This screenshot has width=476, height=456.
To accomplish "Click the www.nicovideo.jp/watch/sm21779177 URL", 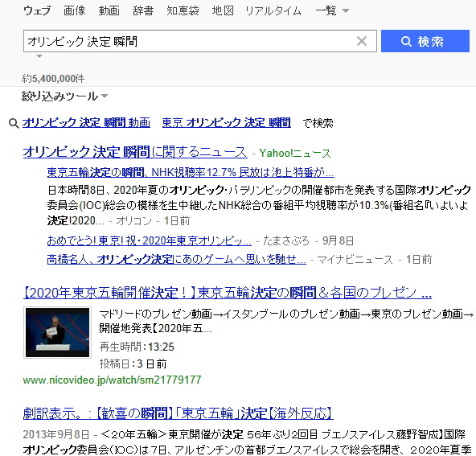I will (112, 380).
